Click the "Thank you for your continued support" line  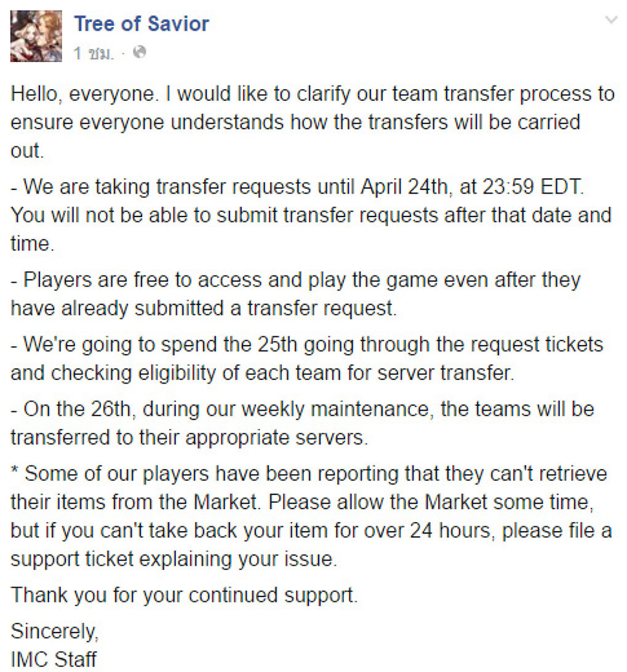(x=184, y=595)
